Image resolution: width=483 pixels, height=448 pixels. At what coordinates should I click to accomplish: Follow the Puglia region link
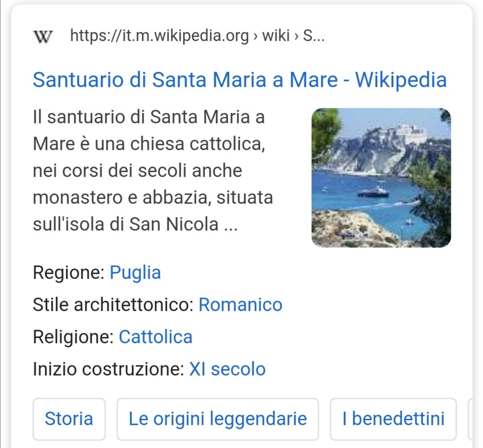pos(135,272)
